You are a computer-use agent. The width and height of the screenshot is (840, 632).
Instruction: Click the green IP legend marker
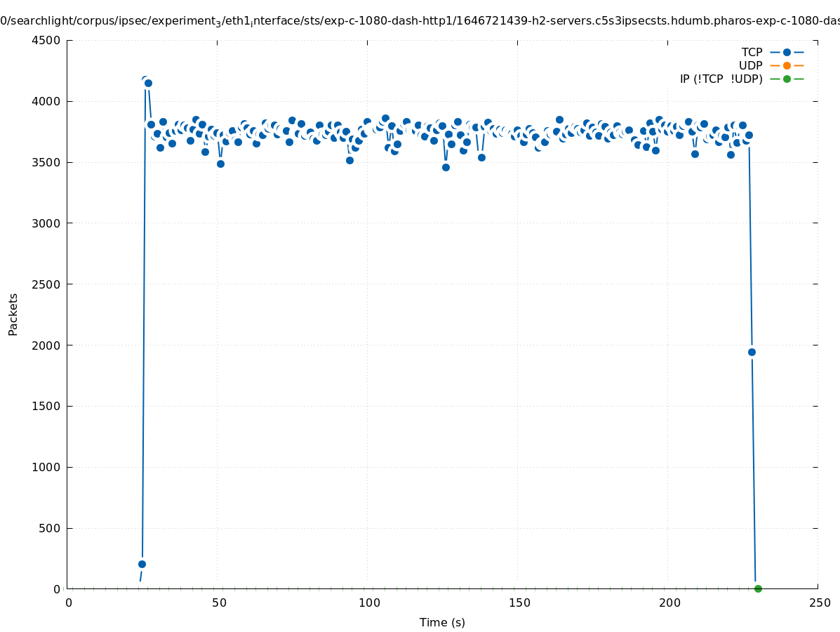click(787, 79)
